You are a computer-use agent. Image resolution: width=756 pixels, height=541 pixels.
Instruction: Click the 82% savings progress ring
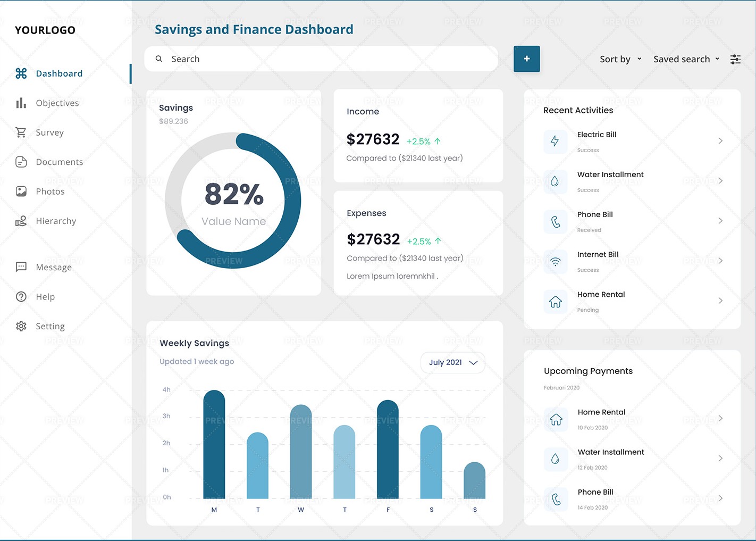tap(234, 199)
